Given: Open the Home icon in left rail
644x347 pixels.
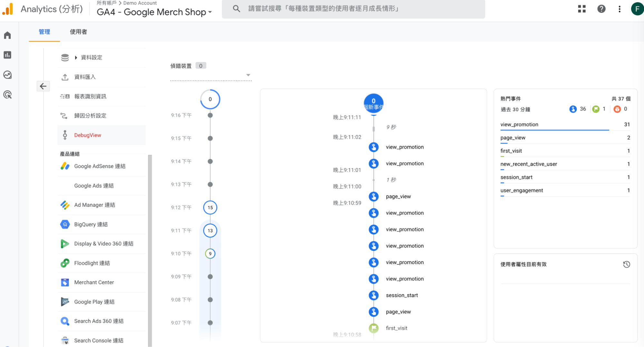Looking at the screenshot, I should [7, 35].
